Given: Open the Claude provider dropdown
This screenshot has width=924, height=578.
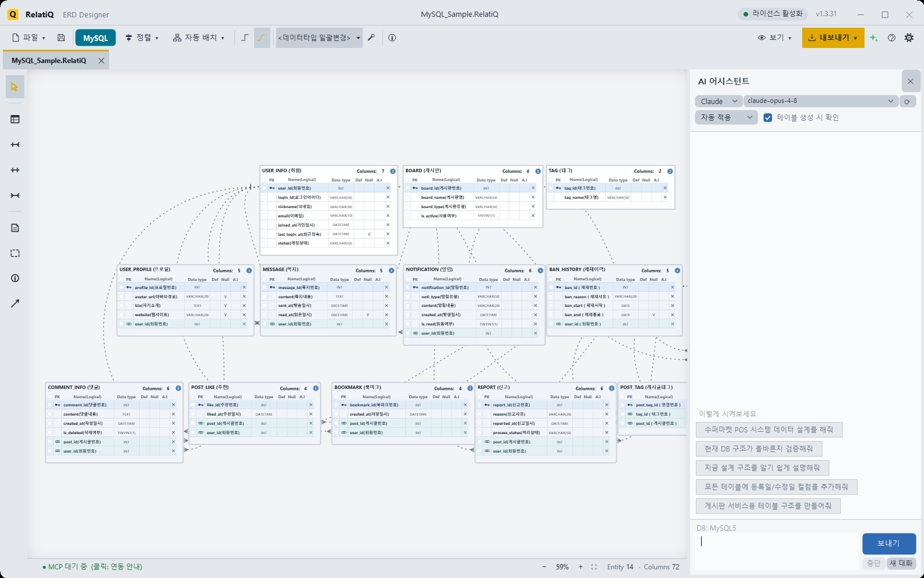Looking at the screenshot, I should (x=718, y=101).
